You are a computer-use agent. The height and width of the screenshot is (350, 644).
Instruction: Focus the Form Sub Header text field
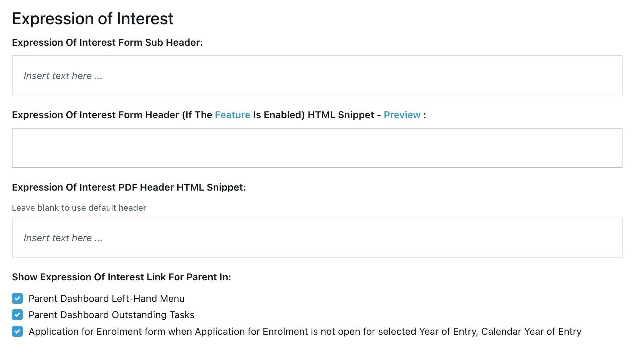coord(317,76)
